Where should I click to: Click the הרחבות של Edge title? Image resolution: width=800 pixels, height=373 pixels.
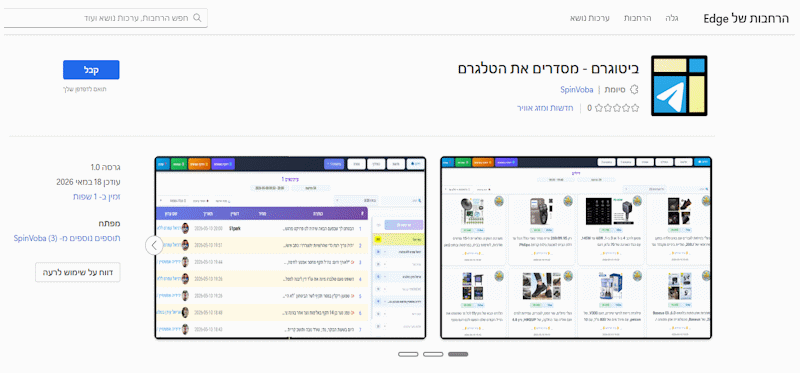[x=746, y=19]
